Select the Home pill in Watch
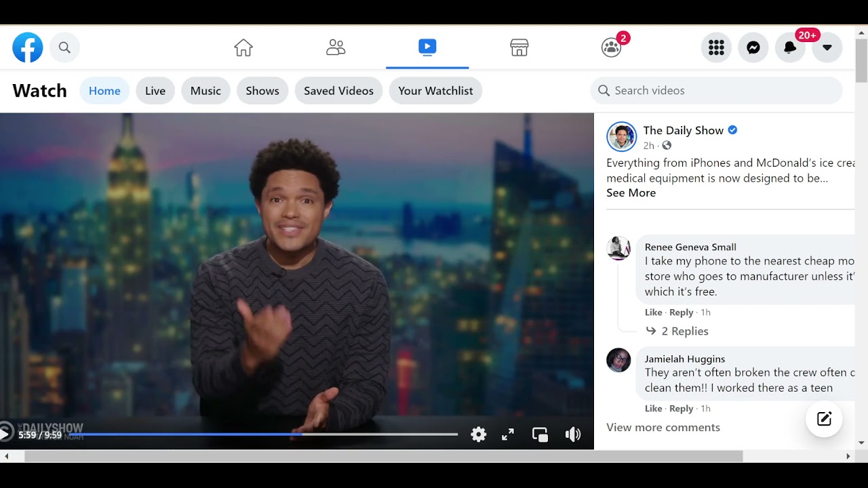 pos(104,91)
